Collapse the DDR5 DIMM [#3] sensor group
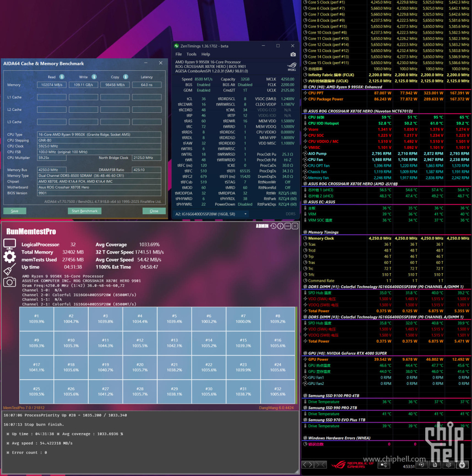 (x=305, y=317)
